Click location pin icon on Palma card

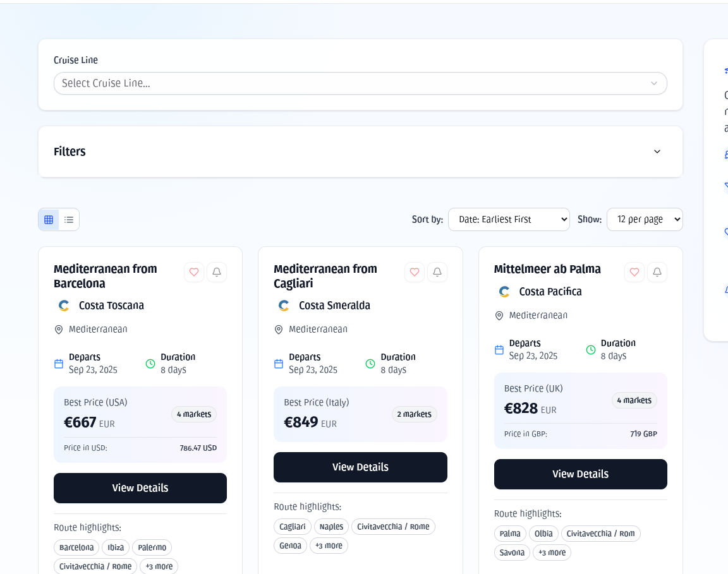pos(499,316)
